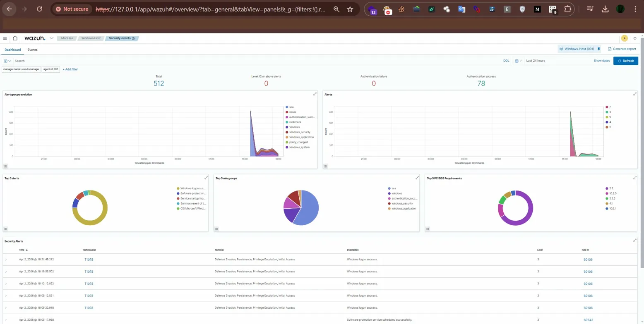Click the pin icon next to Windows-Host (001)
644x324 pixels.
click(598, 49)
